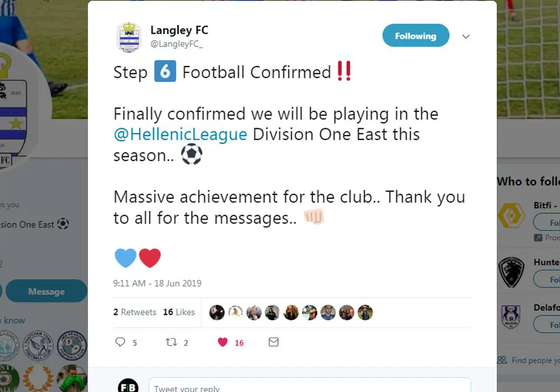Click the Langley FC profile avatar
This screenshot has width=560, height=392.
[x=128, y=36]
